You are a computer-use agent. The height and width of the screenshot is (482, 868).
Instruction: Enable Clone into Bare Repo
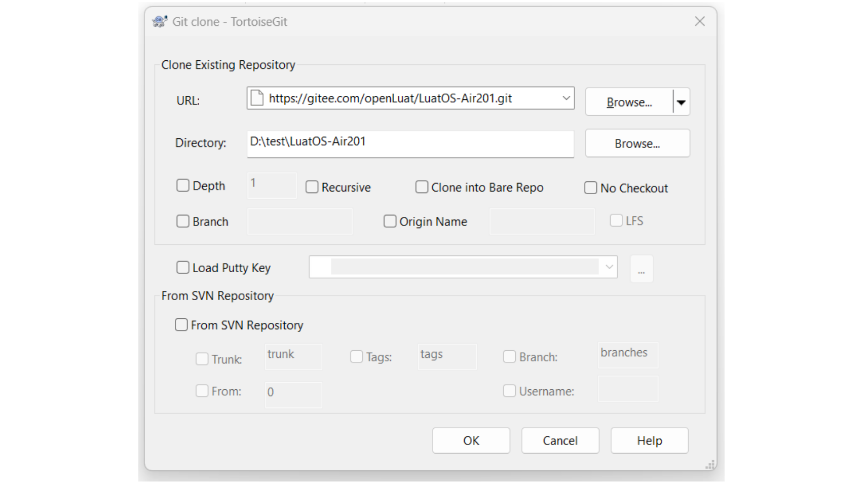[x=422, y=188]
